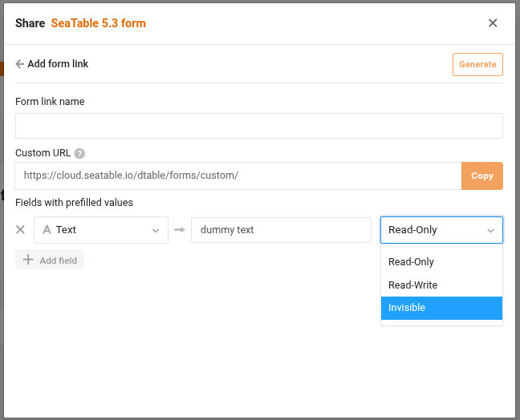Add another prefilled field
Viewport: 520px width, 420px height.
pos(50,260)
